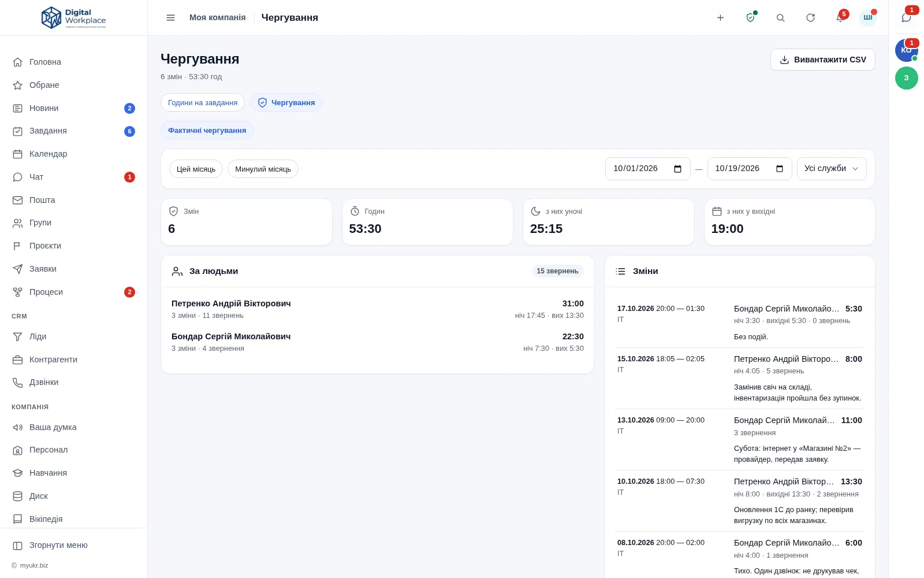This screenshot has width=924, height=578.
Task: Click the plus icon in top bar
Action: click(x=720, y=18)
